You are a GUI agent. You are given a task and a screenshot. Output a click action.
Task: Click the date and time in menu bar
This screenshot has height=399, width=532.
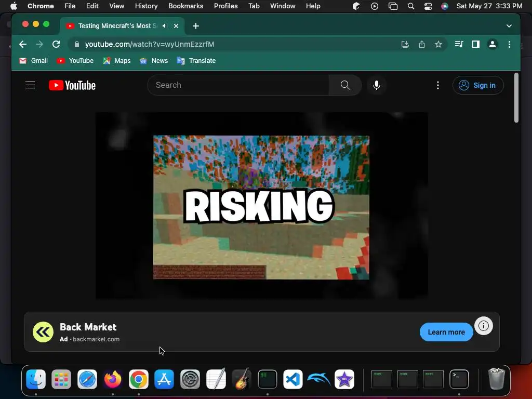[x=489, y=6]
